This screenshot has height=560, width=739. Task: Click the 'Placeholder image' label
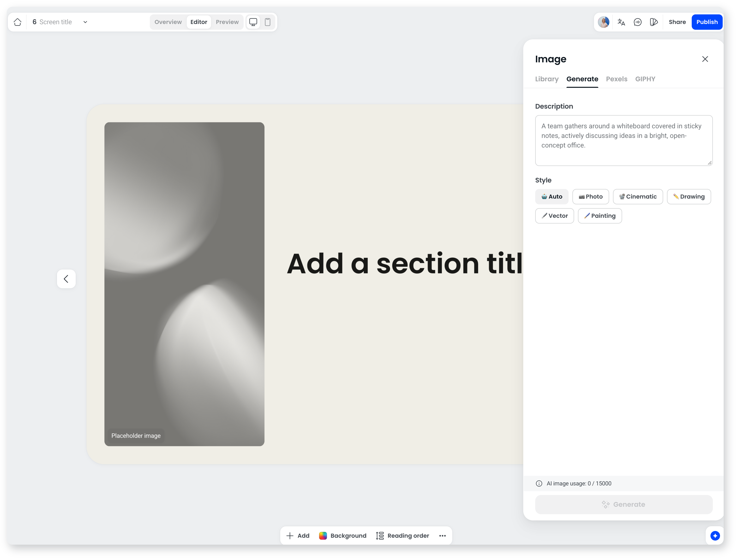tap(136, 436)
